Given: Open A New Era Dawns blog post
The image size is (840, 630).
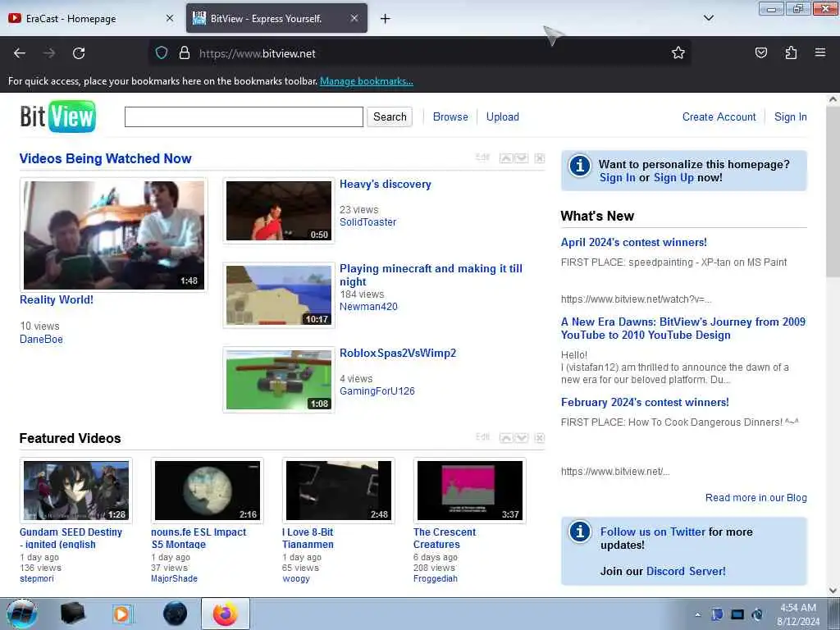Looking at the screenshot, I should click(x=683, y=328).
